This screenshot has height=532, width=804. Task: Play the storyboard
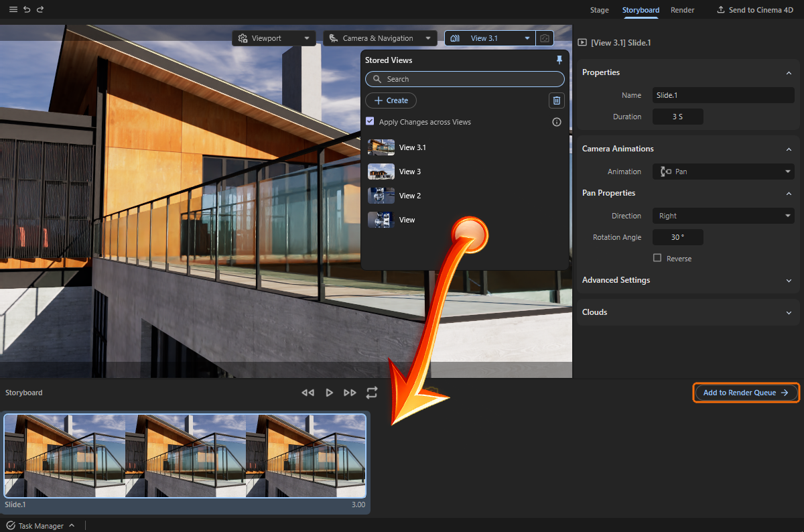coord(329,393)
